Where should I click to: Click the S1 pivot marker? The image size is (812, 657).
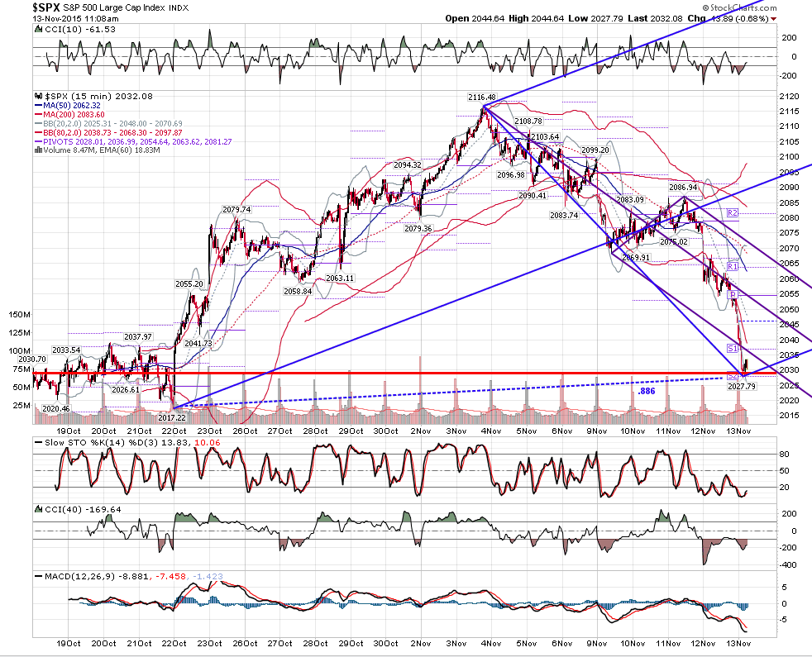tap(733, 349)
